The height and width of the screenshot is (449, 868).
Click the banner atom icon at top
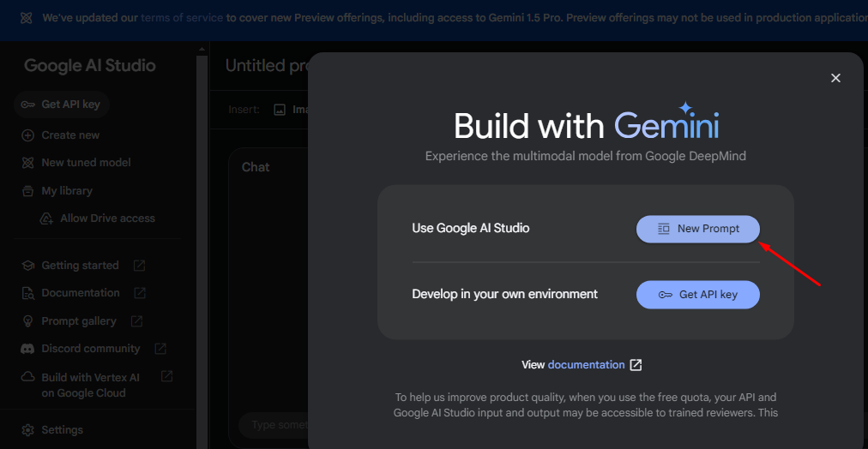(26, 18)
